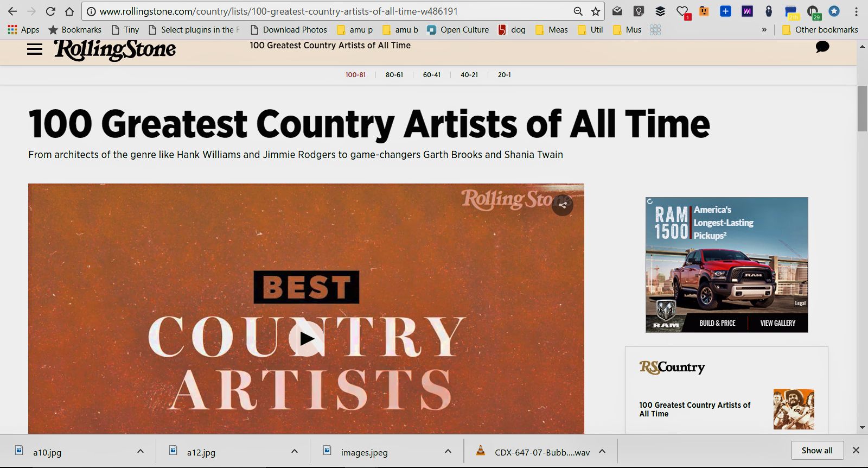The height and width of the screenshot is (468, 868).
Task: Jump to the 60-41 section
Action: (x=432, y=75)
